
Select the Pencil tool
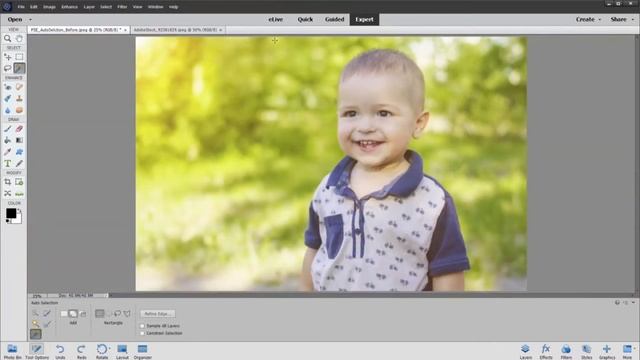[x=19, y=163]
